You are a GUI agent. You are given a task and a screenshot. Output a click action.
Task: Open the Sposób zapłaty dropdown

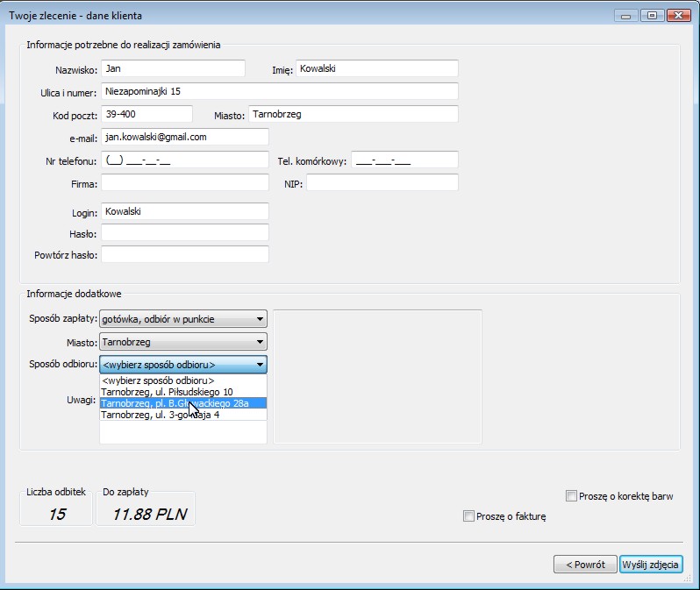(x=183, y=319)
